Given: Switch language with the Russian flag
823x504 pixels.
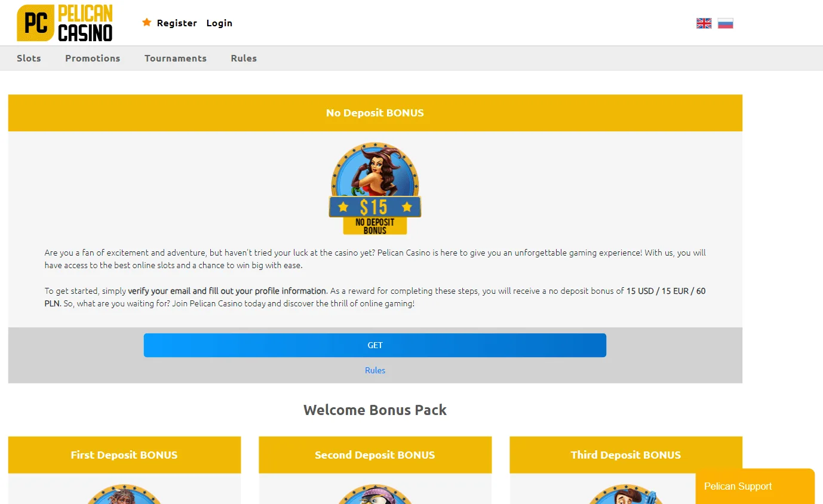Looking at the screenshot, I should click(x=726, y=23).
